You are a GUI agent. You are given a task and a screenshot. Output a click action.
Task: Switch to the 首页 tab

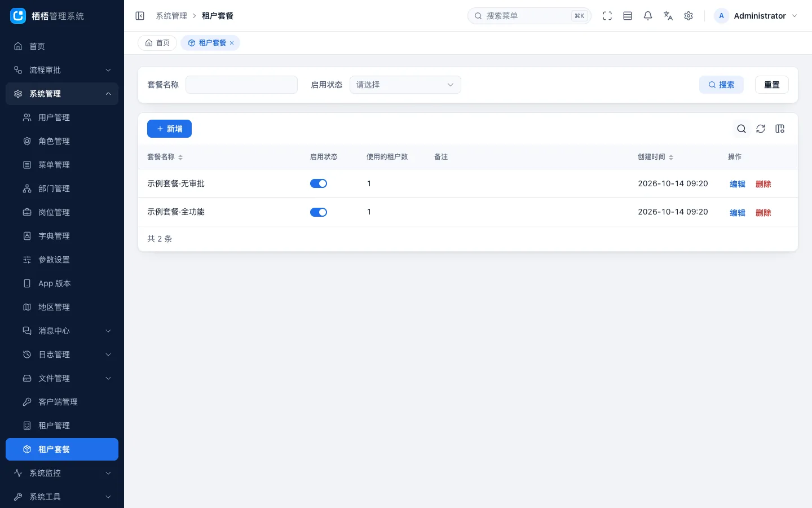coord(157,43)
